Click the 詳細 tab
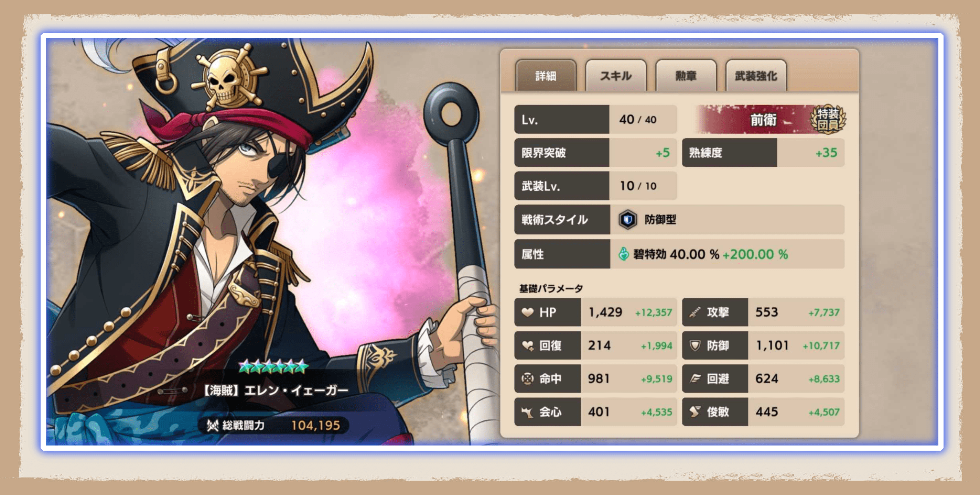980x495 pixels. (546, 76)
